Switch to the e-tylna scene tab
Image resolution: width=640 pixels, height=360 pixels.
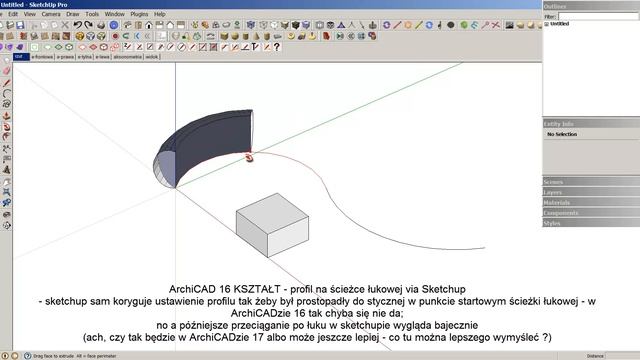[x=85, y=57]
